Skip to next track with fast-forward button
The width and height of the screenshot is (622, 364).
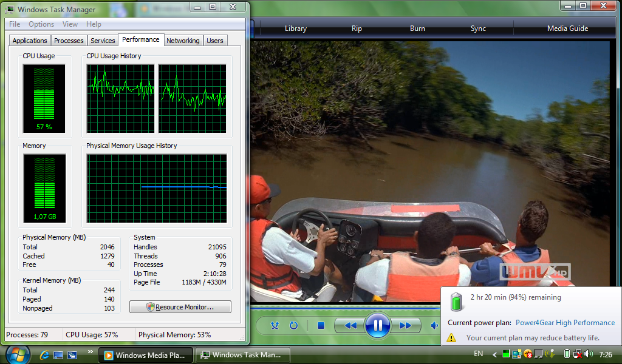click(405, 326)
